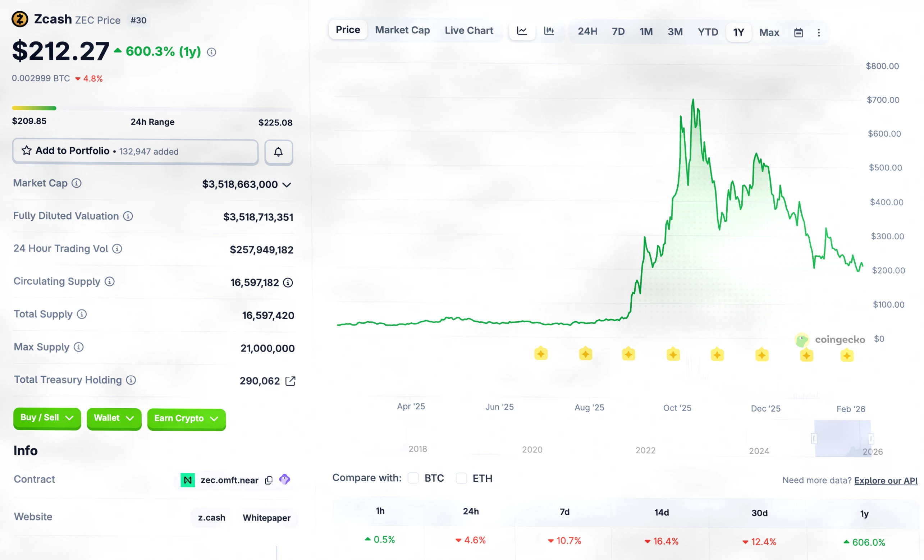Open 24 Hour Trading Vol info icon
Image resolution: width=924 pixels, height=560 pixels.
tap(117, 248)
